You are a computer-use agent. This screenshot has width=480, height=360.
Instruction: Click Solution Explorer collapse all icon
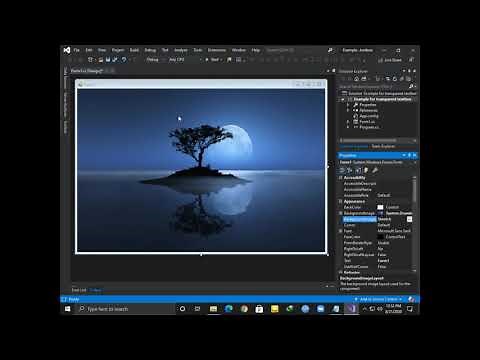click(x=402, y=79)
